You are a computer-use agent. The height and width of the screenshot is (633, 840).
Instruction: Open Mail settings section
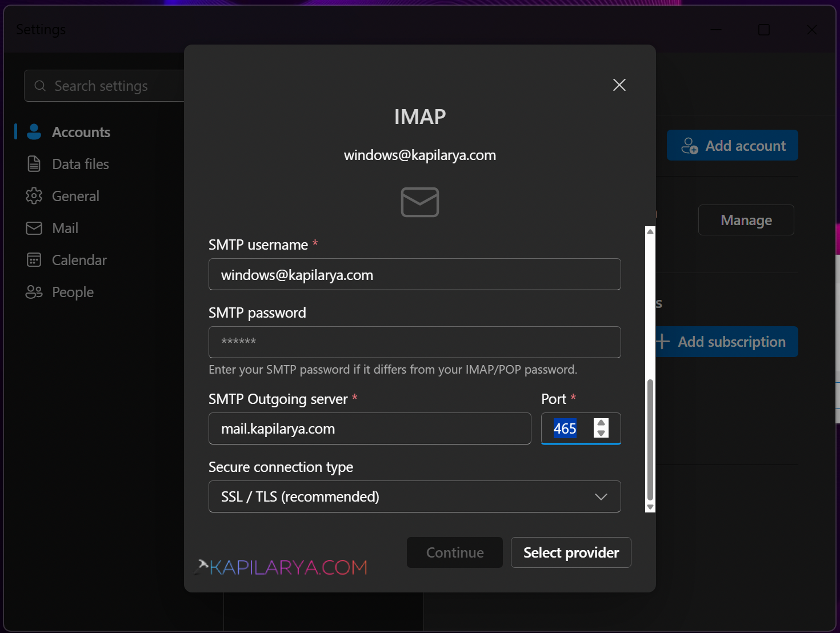point(65,228)
